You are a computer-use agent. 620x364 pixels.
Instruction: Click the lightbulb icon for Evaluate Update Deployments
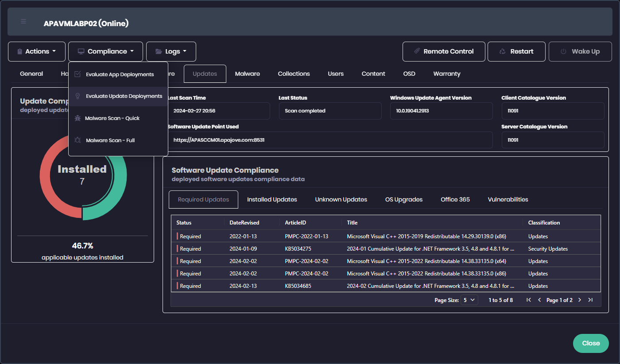[77, 96]
